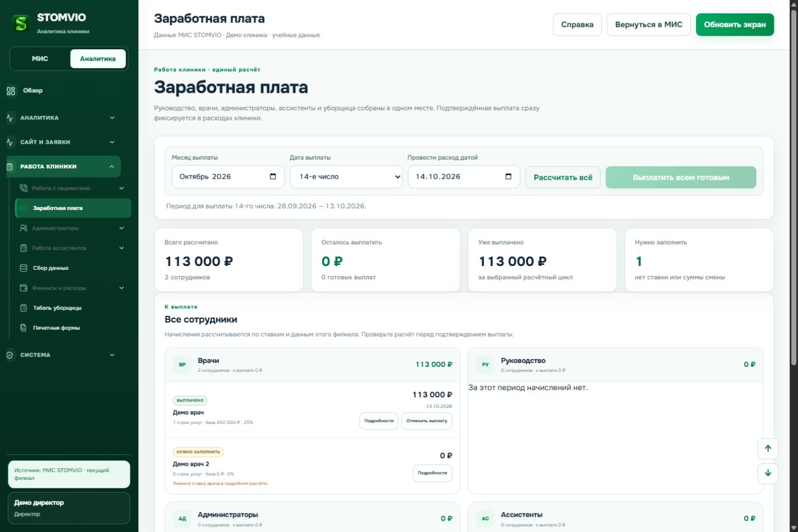This screenshot has width=798, height=532.
Task: Click the phone icon for Работа с пациентами
Action: pos(24,188)
